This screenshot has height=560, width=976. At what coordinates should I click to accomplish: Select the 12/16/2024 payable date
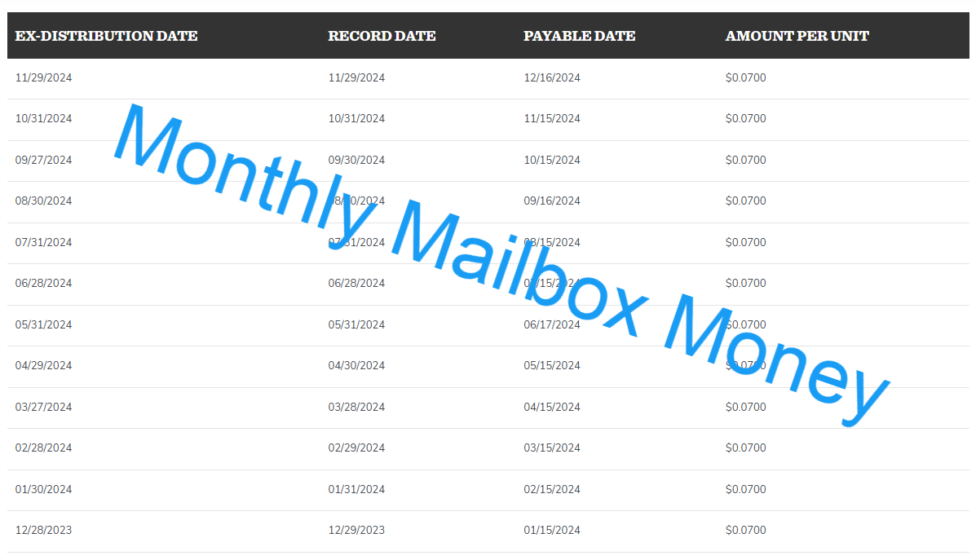[552, 77]
